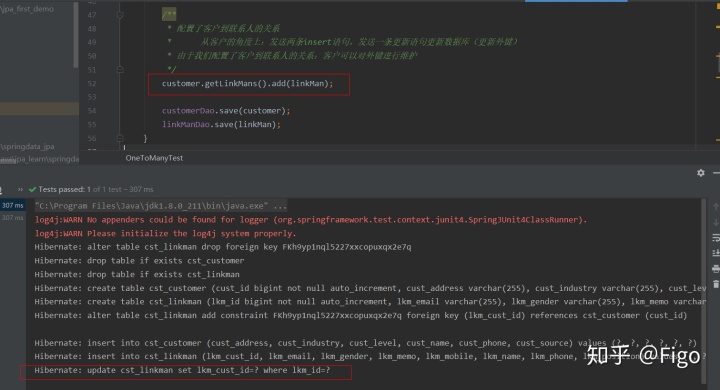Click the 'Please initialize the log4j system' line
Image resolution: width=720 pixels, height=390 pixels.
click(165, 233)
